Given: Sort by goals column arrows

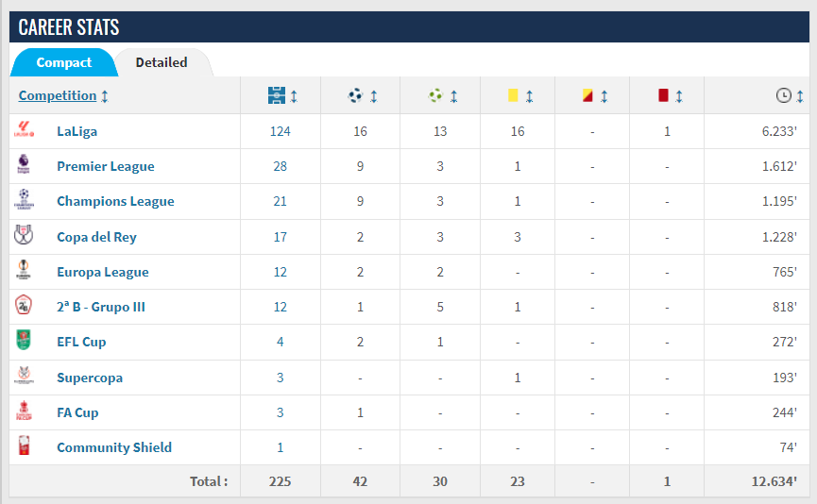Looking at the screenshot, I should coord(374,96).
